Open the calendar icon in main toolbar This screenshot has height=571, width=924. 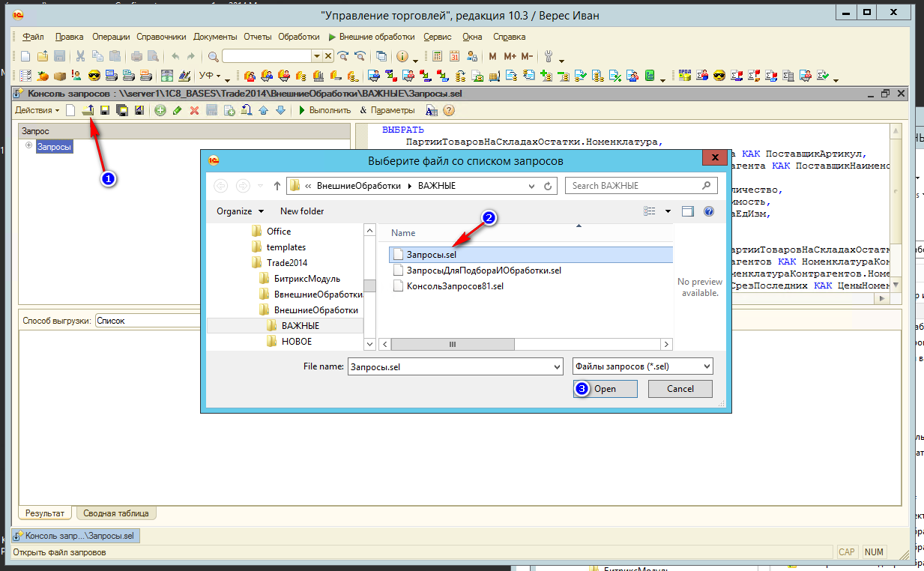(x=454, y=56)
